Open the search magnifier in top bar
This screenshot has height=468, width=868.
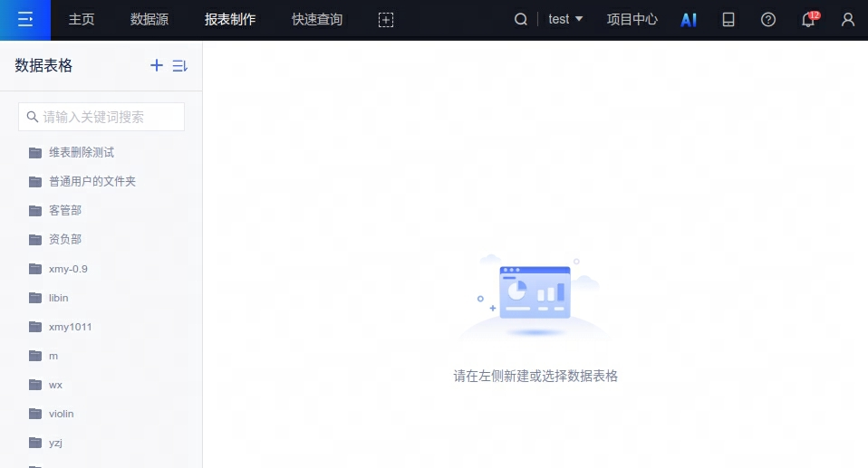(x=521, y=20)
